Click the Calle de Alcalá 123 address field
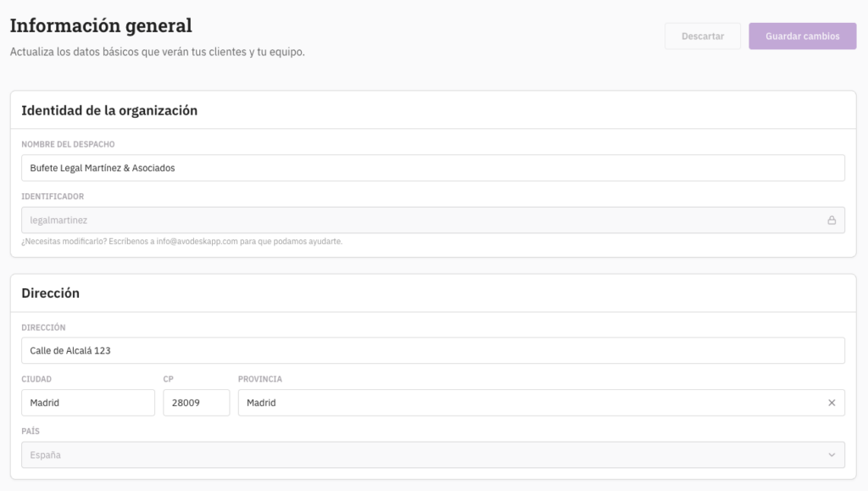The width and height of the screenshot is (868, 491). pos(432,350)
